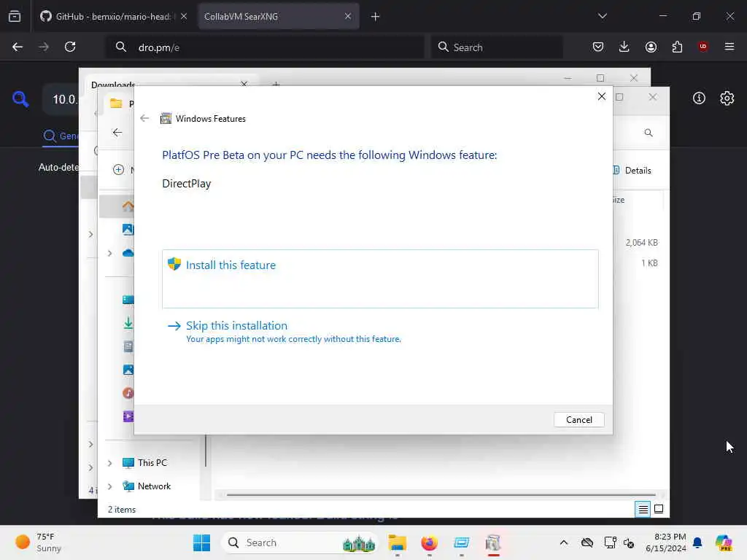The image size is (747, 560).
Task: Show hidden system tray icons
Action: (x=564, y=542)
